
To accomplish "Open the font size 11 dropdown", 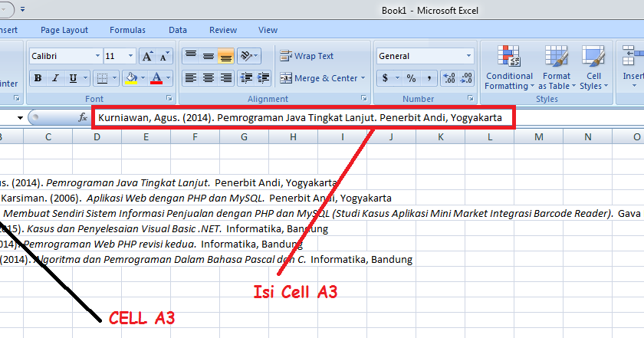I will tap(130, 56).
